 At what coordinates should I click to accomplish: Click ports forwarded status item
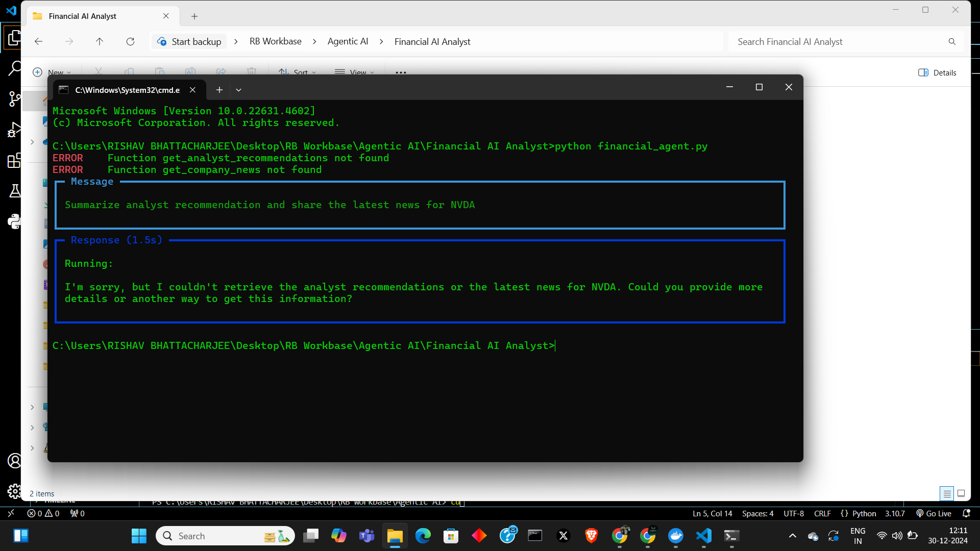(x=77, y=514)
